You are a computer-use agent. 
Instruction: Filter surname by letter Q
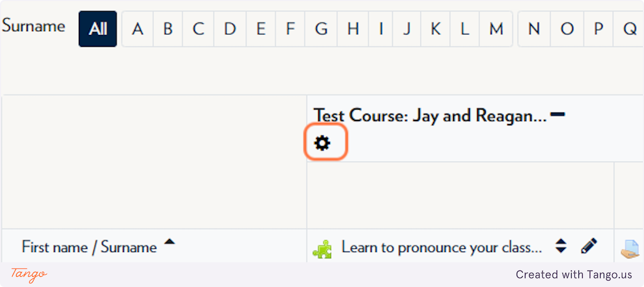(x=630, y=29)
